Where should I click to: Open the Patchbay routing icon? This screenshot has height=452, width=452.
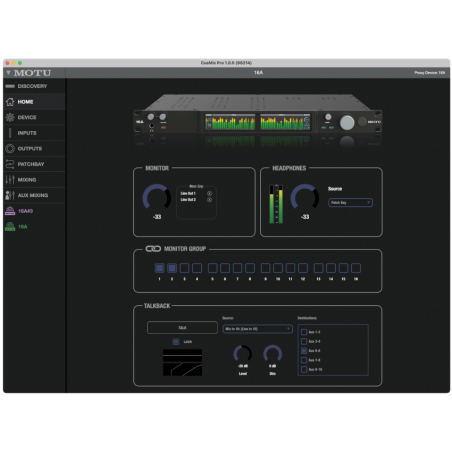tap(10, 164)
